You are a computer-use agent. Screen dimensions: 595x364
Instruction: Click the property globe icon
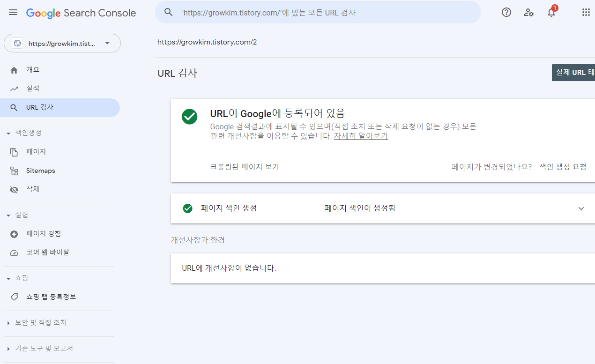click(17, 43)
